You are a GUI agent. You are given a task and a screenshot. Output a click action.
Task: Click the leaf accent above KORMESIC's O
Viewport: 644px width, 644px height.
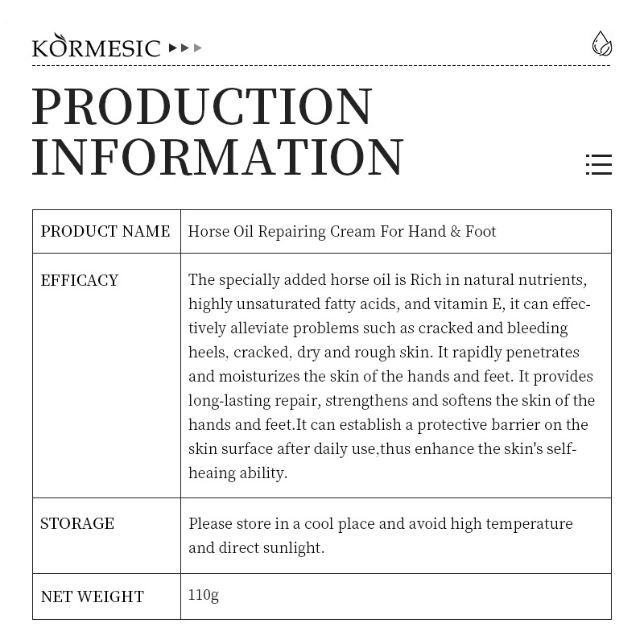click(60, 36)
